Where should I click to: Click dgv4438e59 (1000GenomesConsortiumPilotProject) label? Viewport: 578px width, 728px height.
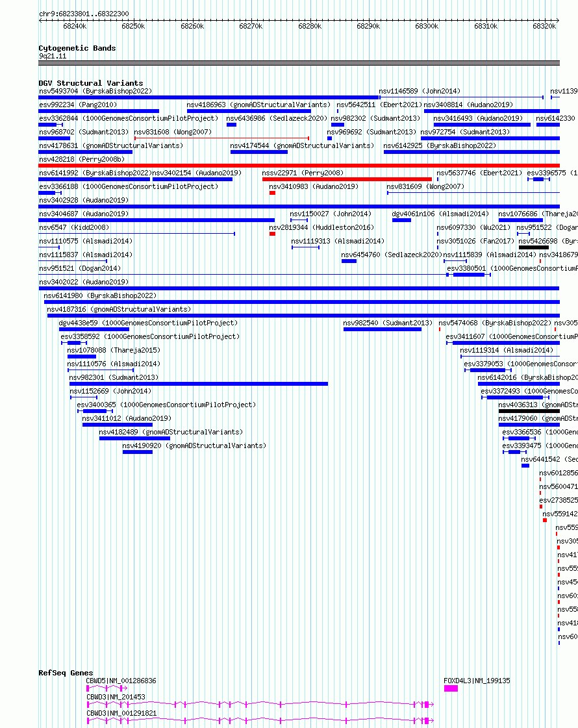pos(148,323)
